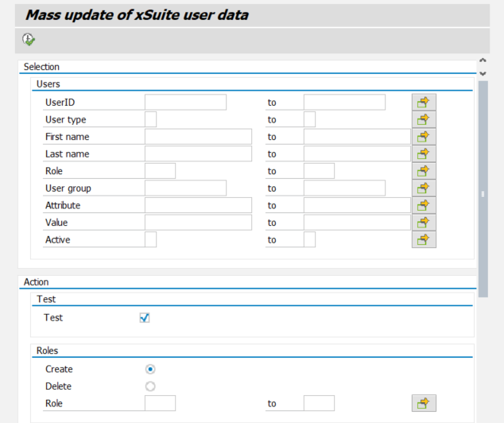Click the 'Attribute' field label

(63, 205)
